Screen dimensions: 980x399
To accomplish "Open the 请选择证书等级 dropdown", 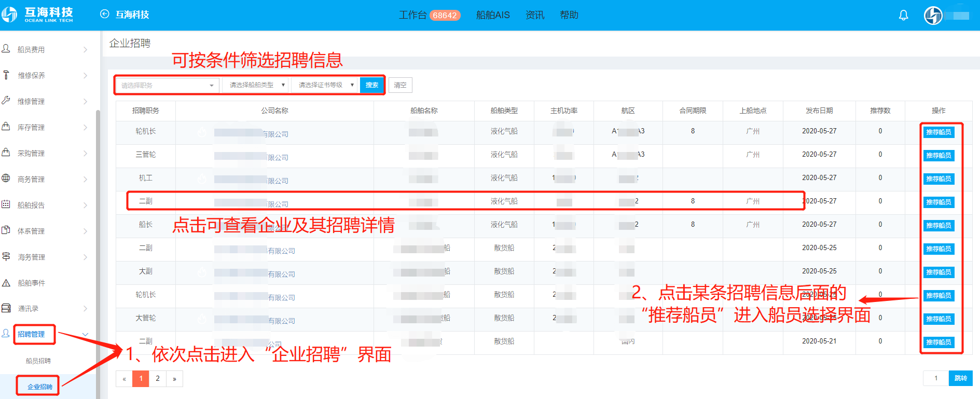I will [325, 85].
